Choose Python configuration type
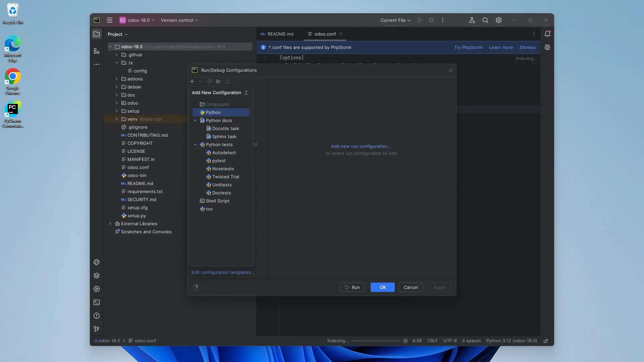Viewport: 644px width, 362px height. [221, 112]
